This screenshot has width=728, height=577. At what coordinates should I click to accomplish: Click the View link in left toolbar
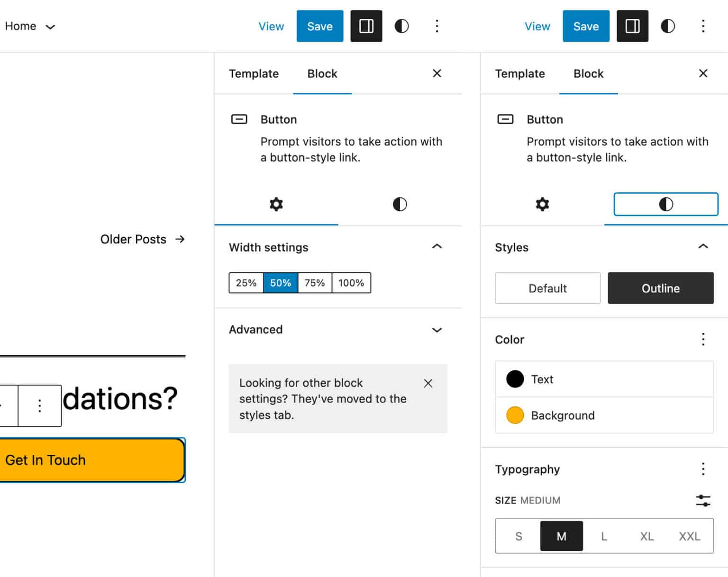[271, 26]
